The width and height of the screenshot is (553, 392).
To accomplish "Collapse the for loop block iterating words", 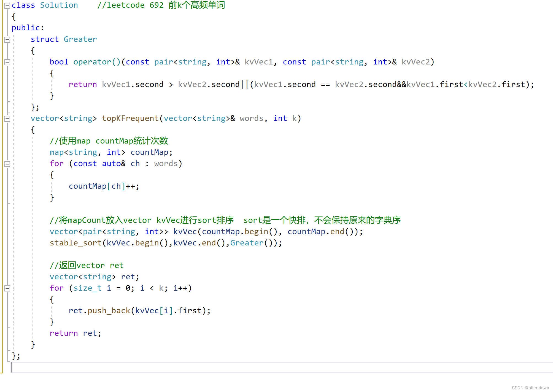I will tap(7, 164).
